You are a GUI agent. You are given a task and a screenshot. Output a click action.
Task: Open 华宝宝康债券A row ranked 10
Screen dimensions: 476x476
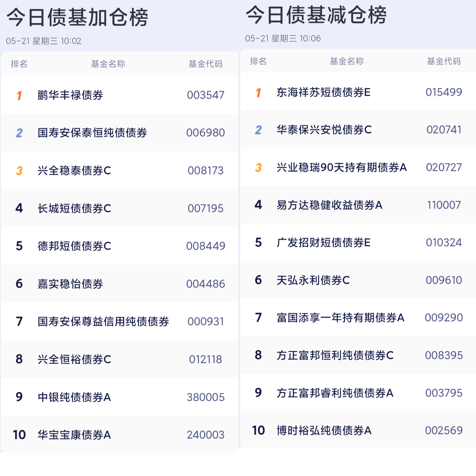[74, 435]
